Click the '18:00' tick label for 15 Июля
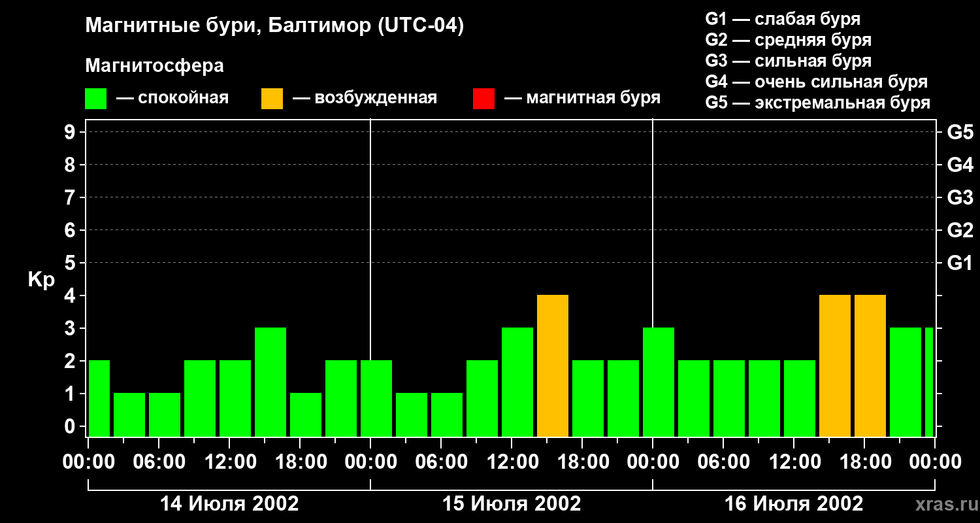This screenshot has width=980, height=523. click(x=582, y=462)
